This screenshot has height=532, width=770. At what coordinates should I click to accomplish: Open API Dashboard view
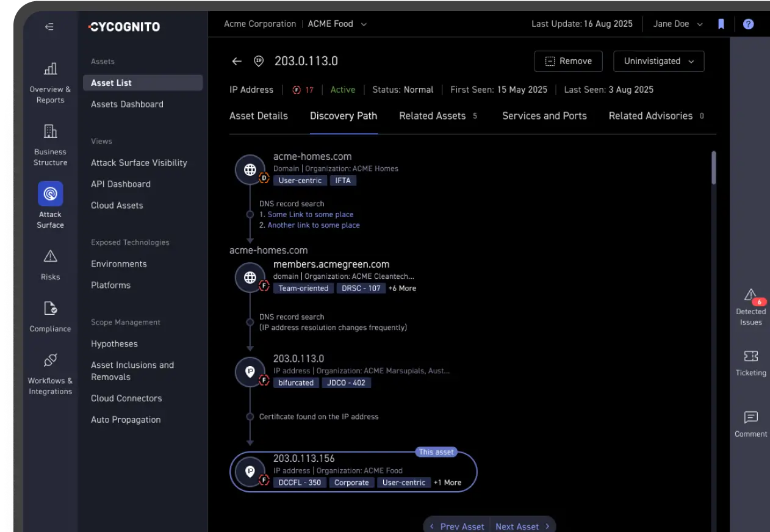[121, 184]
